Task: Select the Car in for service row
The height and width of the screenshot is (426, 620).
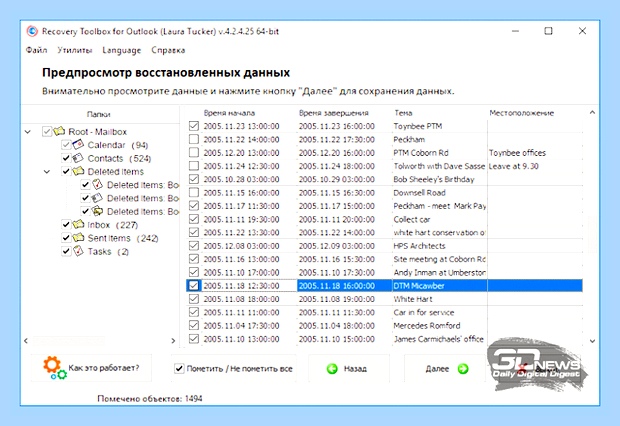Action: [384, 312]
